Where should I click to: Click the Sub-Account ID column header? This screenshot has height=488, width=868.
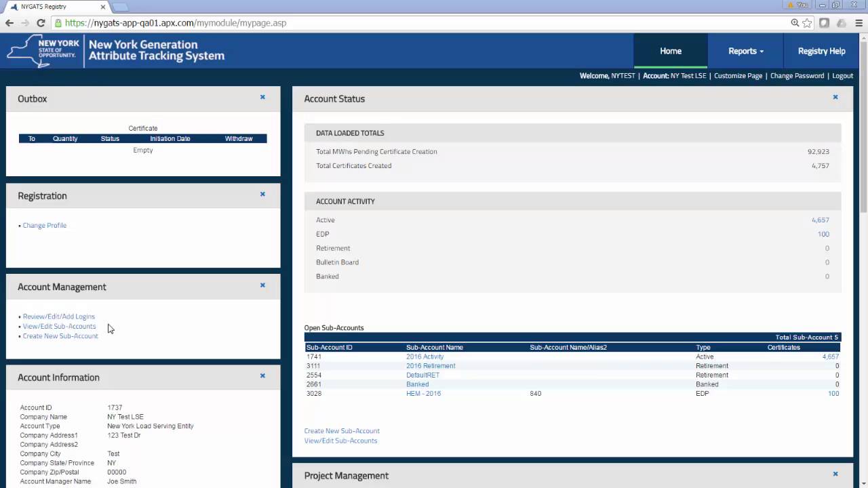point(329,347)
